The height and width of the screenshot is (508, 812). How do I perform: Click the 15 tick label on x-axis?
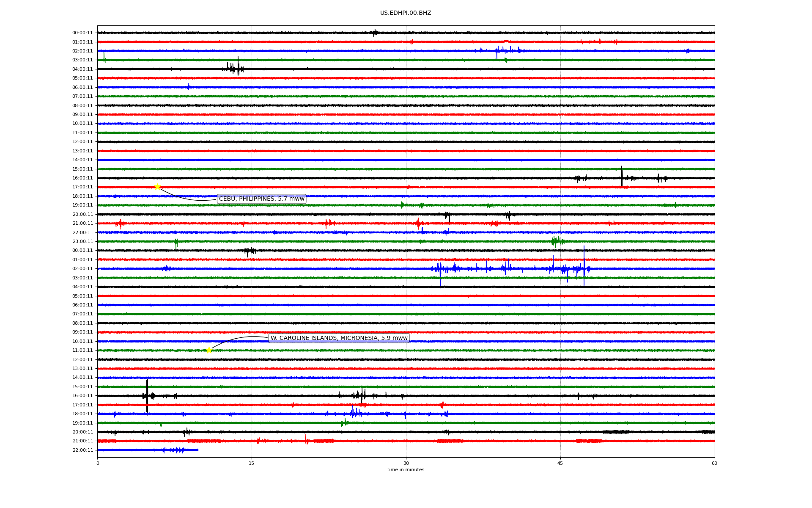pyautogui.click(x=252, y=463)
